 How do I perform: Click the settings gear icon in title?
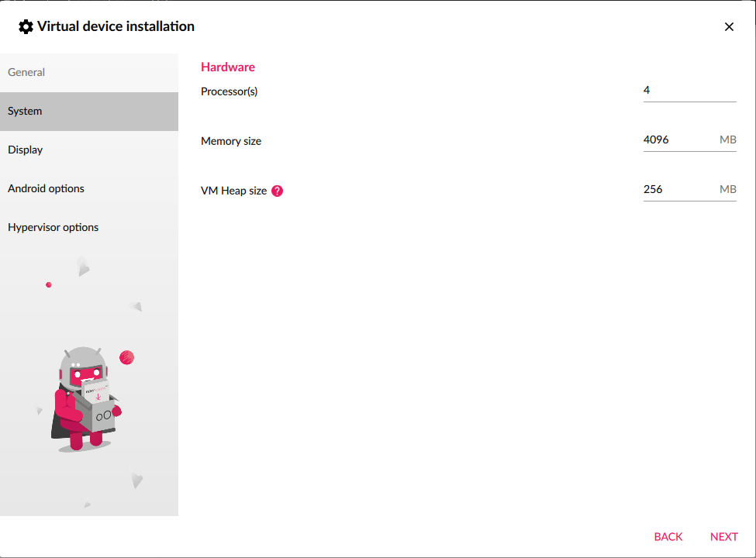pyautogui.click(x=26, y=27)
